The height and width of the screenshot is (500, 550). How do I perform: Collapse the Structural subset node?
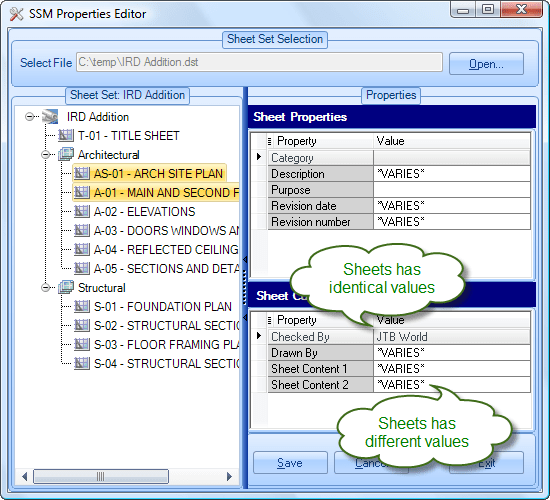(x=46, y=287)
